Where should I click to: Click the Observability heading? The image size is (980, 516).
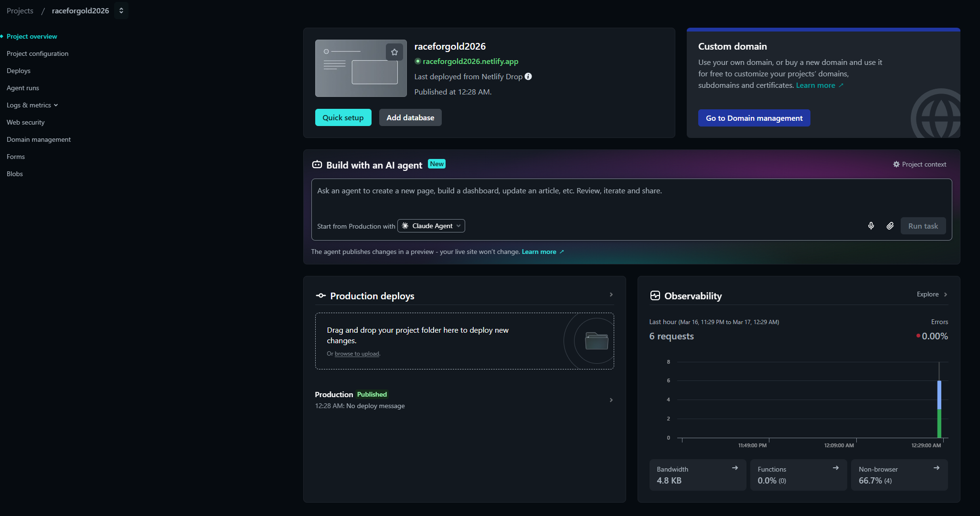[x=693, y=296]
